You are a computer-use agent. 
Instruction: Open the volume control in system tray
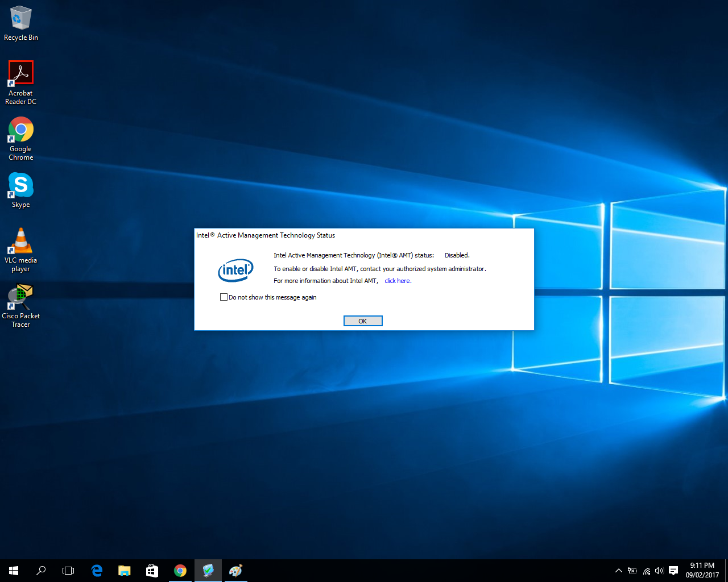pos(659,571)
